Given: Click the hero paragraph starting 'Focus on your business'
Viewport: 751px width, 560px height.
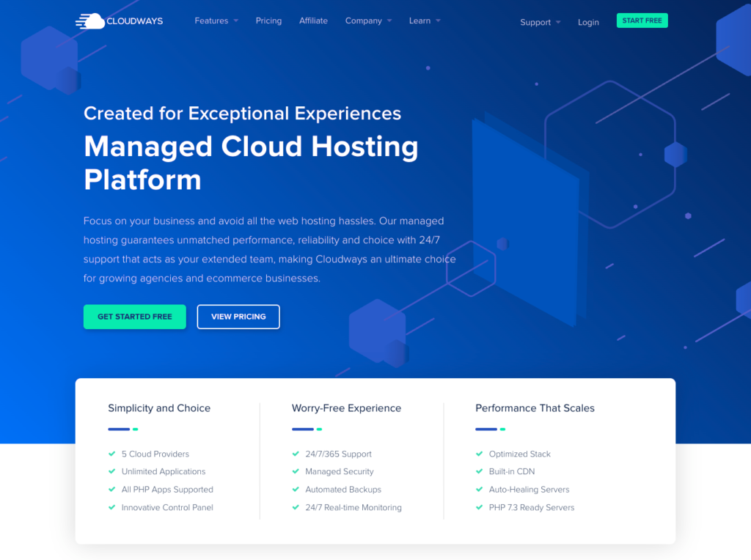Looking at the screenshot, I should point(270,249).
